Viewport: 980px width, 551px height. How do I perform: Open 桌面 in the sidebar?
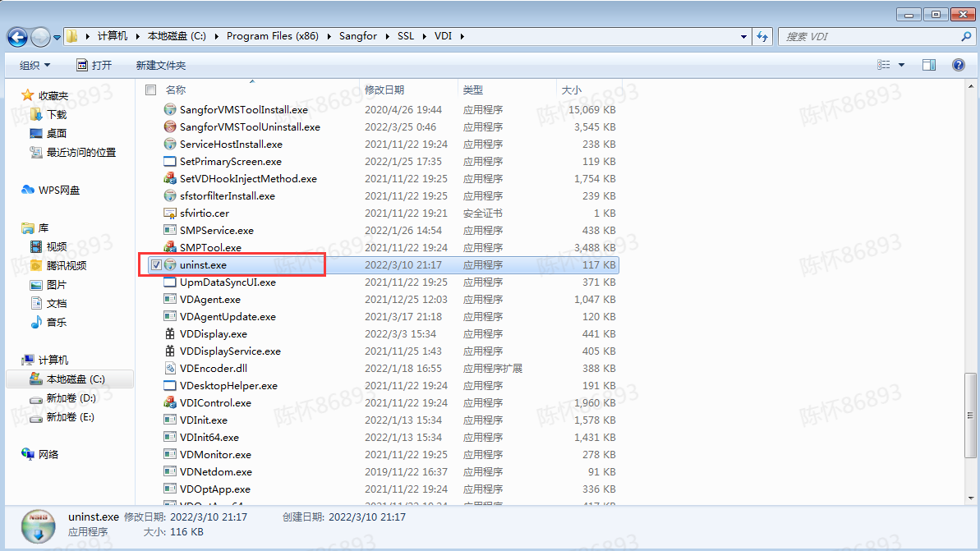48,133
